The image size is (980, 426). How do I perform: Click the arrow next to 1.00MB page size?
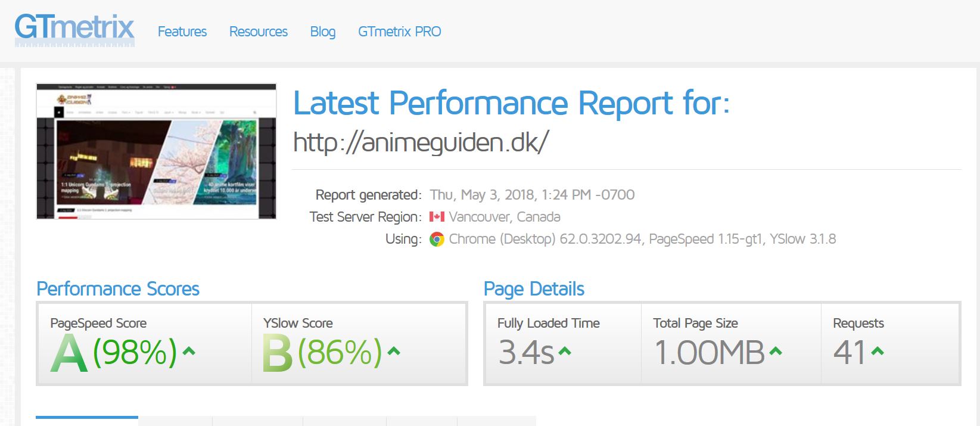[x=775, y=351]
